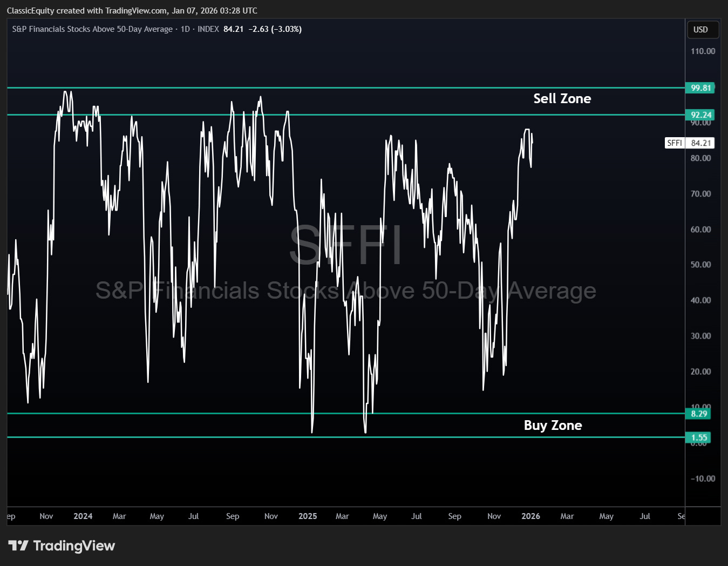Click the 1.55 horizontal line on chart
Viewport: 728px width, 566px height.
(346, 437)
